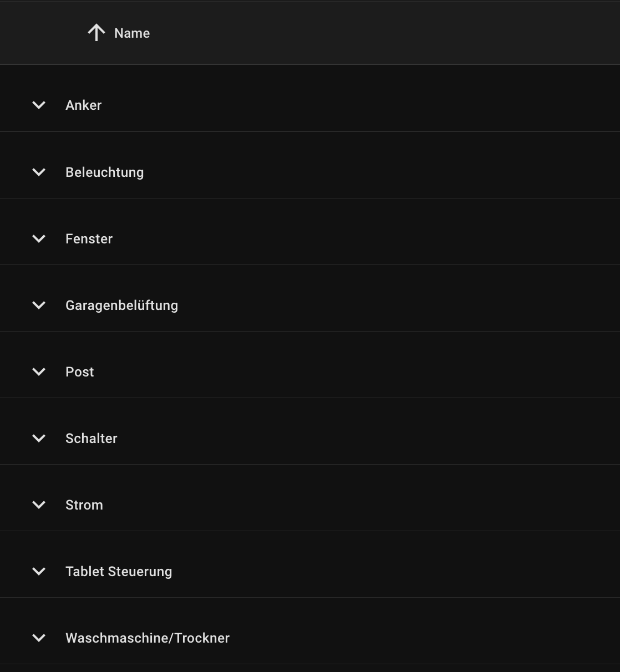Sort the list by Name column header
This screenshot has width=620, height=672.
(x=132, y=33)
